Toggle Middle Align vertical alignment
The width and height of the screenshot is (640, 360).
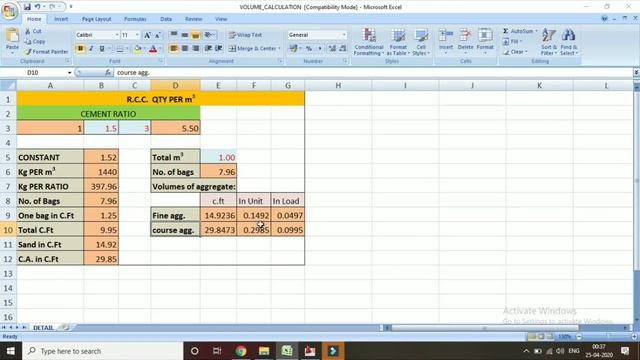pos(185,35)
